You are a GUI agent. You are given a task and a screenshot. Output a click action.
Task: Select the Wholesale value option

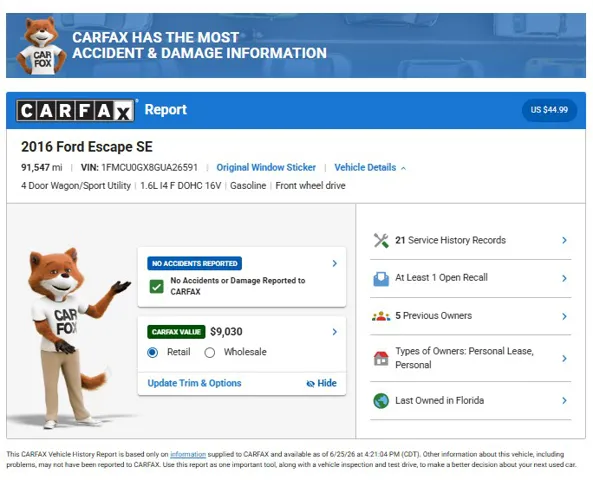coord(210,353)
